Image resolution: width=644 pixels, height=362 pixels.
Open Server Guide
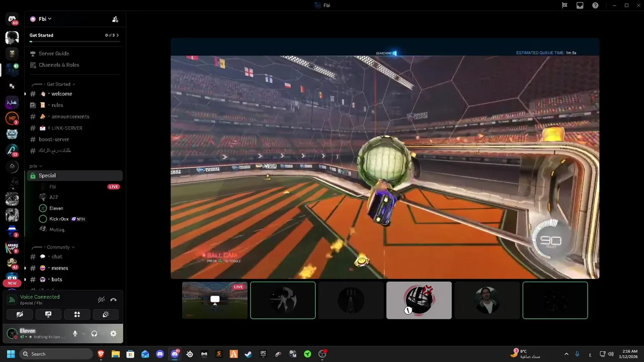pyautogui.click(x=74, y=53)
